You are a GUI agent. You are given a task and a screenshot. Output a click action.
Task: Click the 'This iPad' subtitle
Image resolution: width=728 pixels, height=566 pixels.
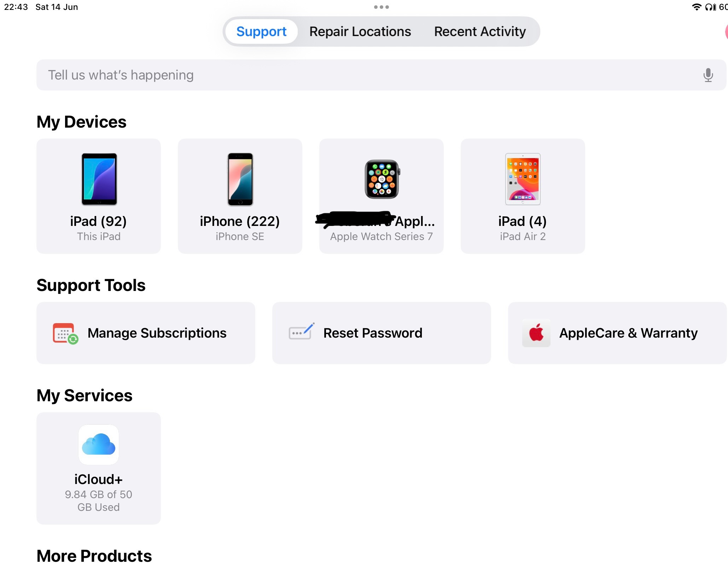[x=99, y=236]
